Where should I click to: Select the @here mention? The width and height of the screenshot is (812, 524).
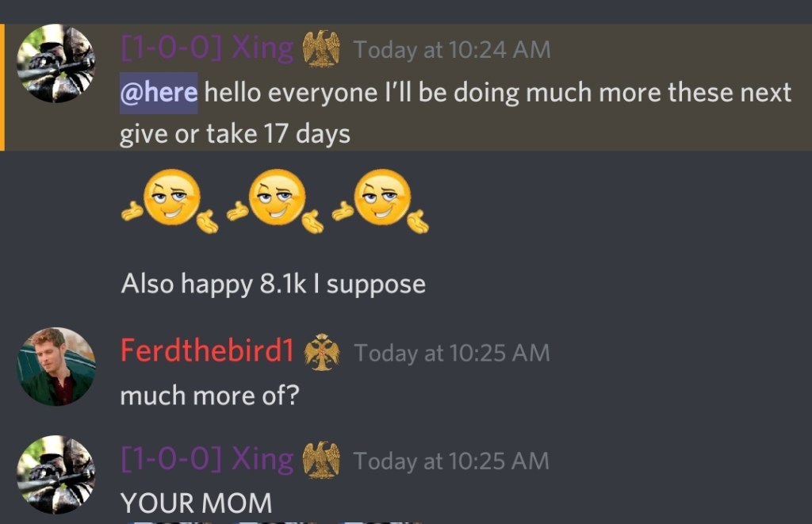(159, 93)
